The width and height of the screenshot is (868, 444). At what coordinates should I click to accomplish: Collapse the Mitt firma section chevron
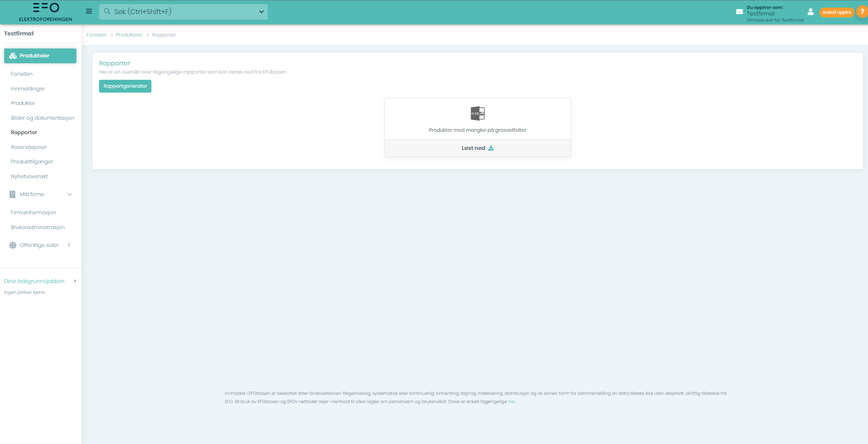point(69,195)
